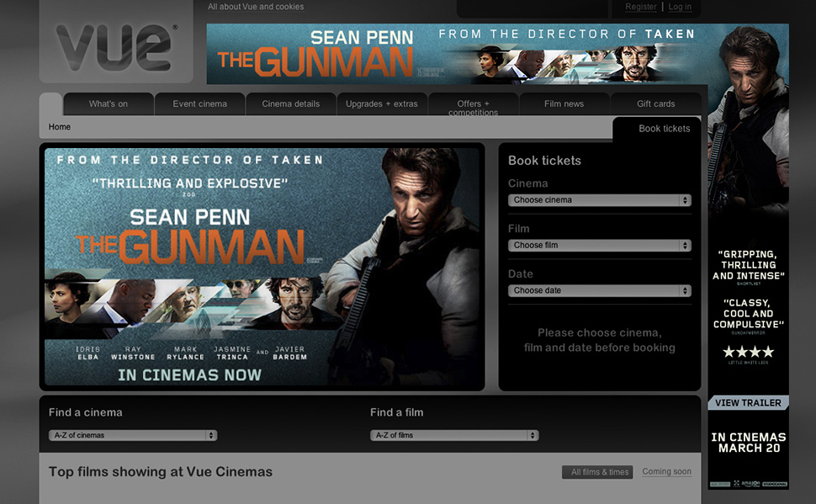This screenshot has width=816, height=504.
Task: Open the Film news tab
Action: point(564,104)
